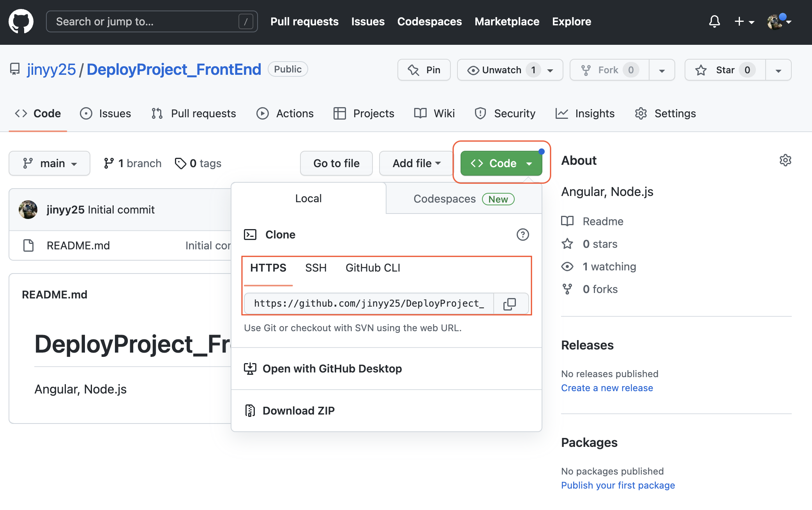Image resolution: width=812 pixels, height=510 pixels.
Task: Expand the Star lists dropdown arrow
Action: coord(778,71)
